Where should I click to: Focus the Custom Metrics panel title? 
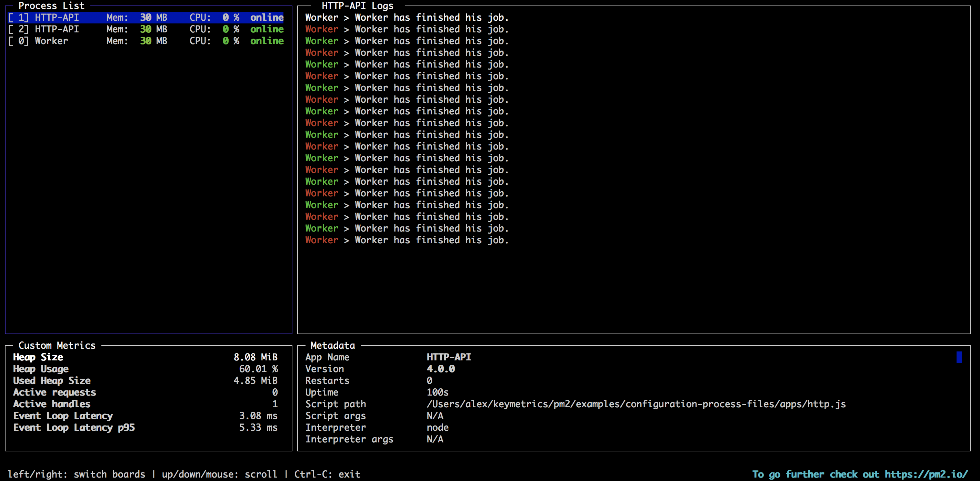pyautogui.click(x=57, y=345)
